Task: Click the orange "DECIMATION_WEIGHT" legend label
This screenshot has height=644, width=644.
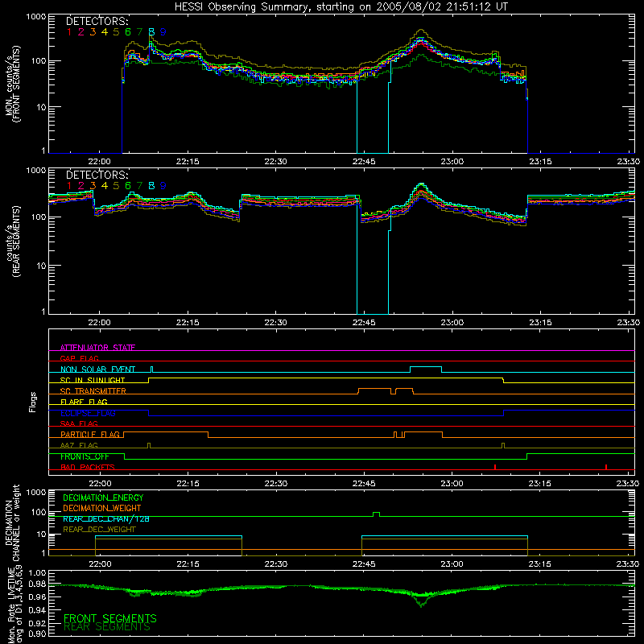Action: pos(102,508)
